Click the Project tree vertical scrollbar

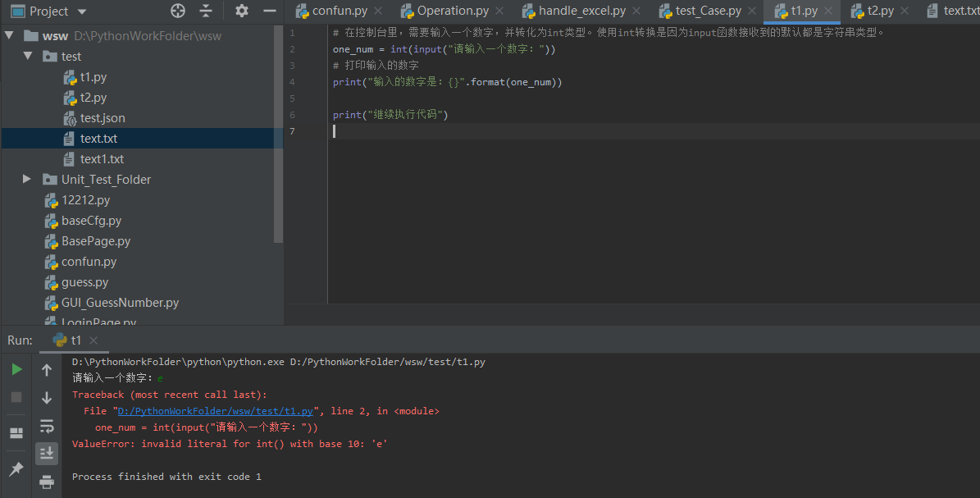coord(278,134)
